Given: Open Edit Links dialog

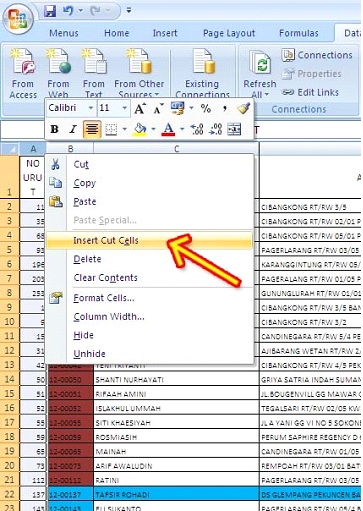Looking at the screenshot, I should click(x=311, y=92).
